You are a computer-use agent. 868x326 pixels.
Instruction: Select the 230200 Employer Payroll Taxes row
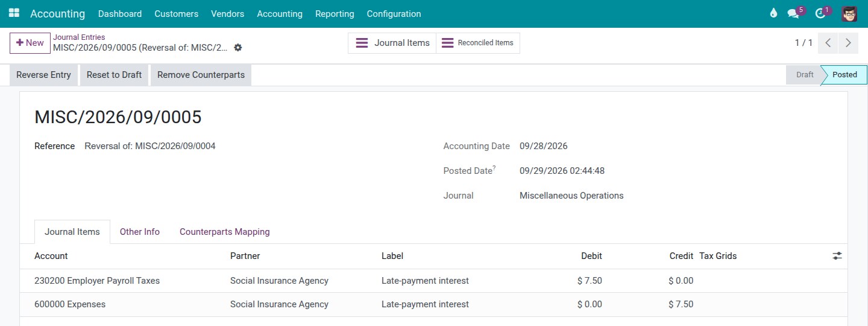tap(433, 281)
